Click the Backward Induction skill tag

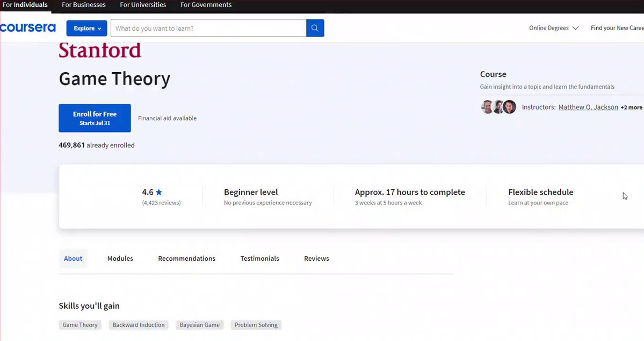coord(139,325)
